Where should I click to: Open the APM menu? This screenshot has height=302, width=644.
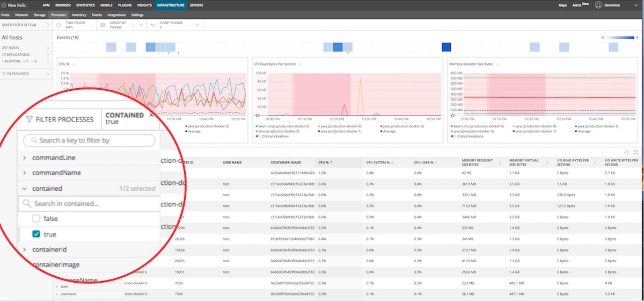point(45,5)
